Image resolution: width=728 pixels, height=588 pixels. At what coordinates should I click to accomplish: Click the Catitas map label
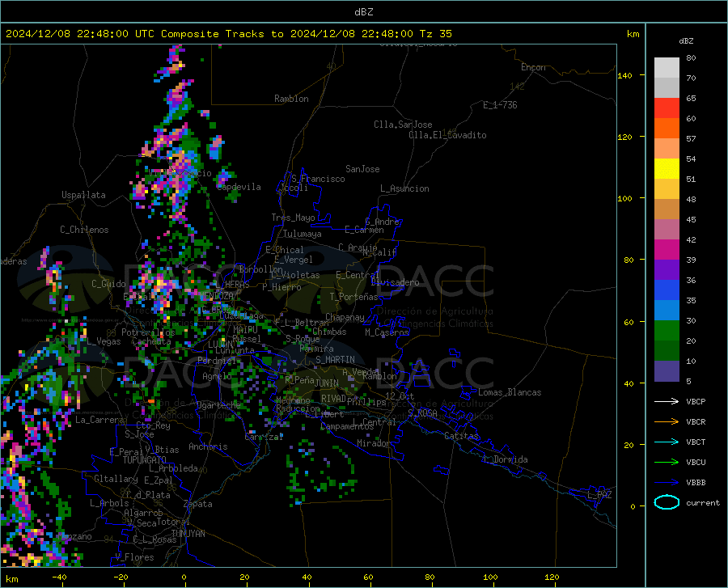461,436
